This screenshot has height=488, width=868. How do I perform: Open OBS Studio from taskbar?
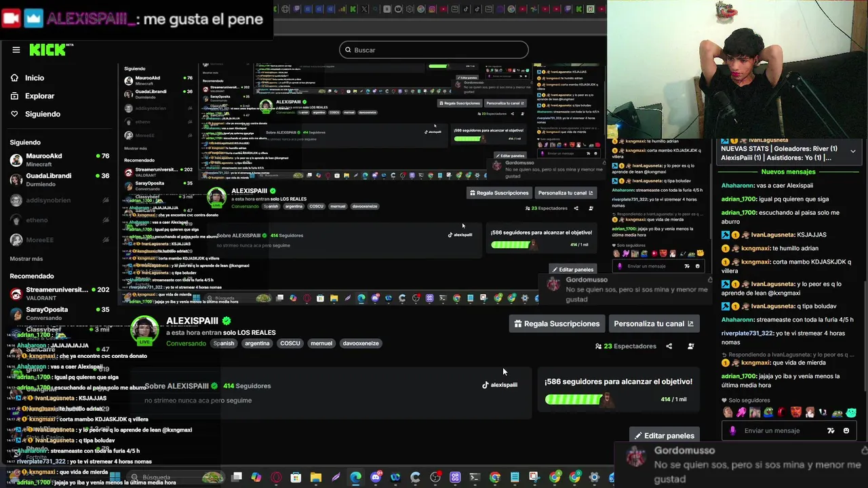click(x=435, y=477)
